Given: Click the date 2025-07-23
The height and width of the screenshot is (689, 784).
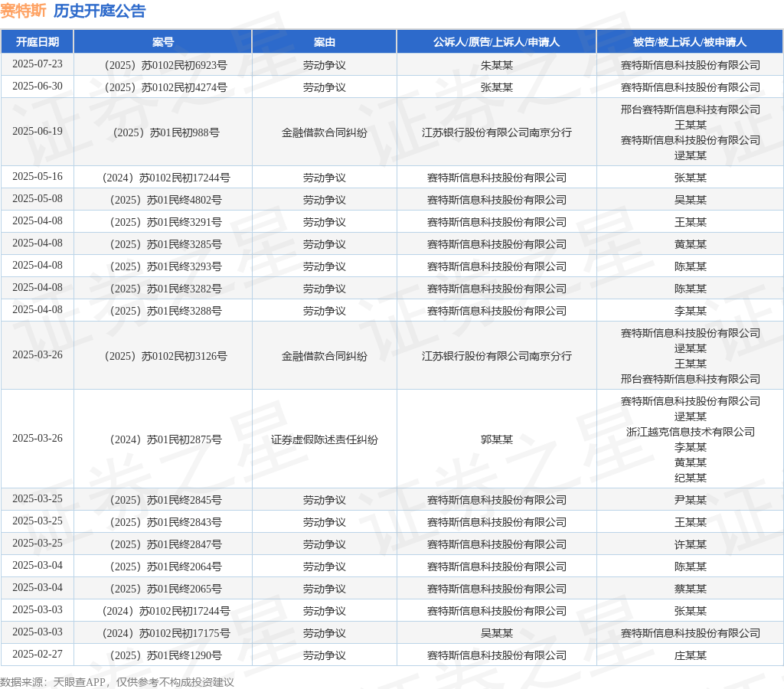Looking at the screenshot, I should (38, 64).
